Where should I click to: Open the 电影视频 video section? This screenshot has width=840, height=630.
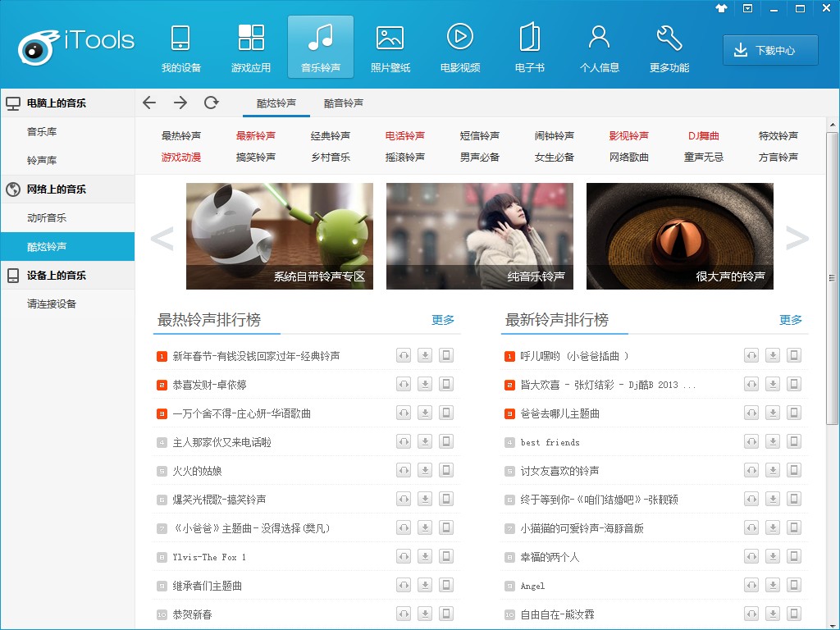click(x=459, y=48)
